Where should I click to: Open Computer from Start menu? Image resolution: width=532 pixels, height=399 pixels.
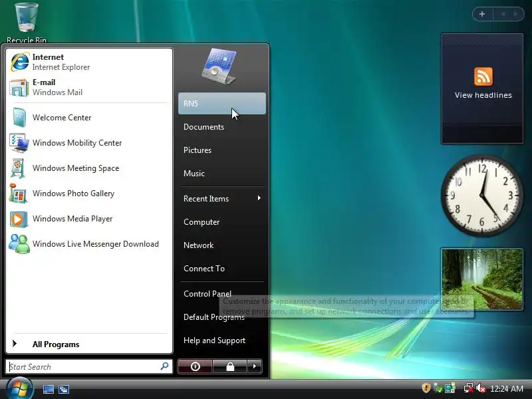click(221, 222)
